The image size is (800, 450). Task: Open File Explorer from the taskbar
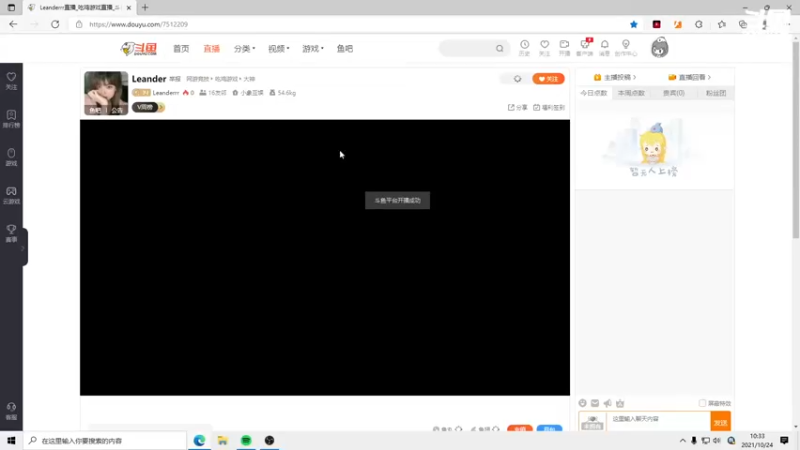coord(222,440)
